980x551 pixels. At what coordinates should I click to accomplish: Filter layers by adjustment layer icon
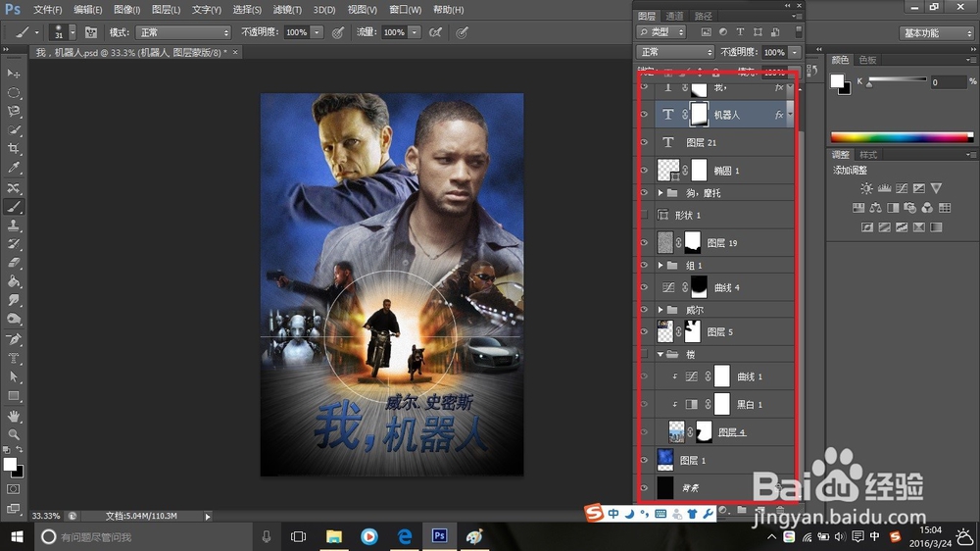point(723,32)
